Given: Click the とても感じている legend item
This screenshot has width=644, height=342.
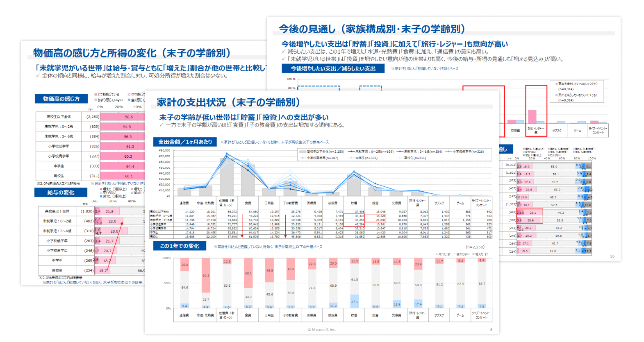Looking at the screenshot, I should (107, 95).
